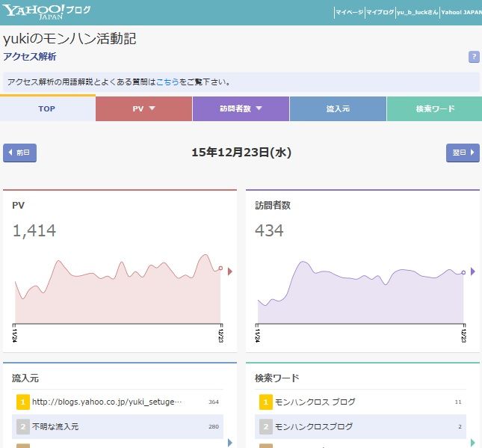Click the blogs.yahoo.co.jp referrer row
Screen dimensions: 482x448
[x=117, y=402]
